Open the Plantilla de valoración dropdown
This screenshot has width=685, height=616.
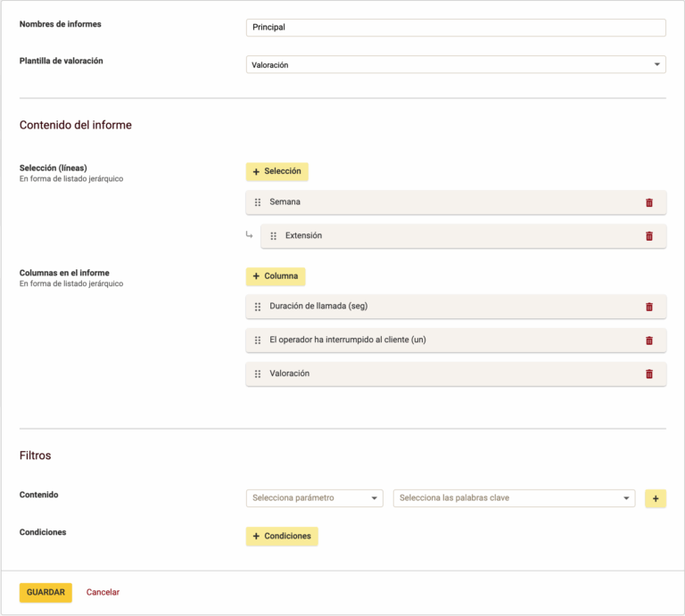click(x=455, y=65)
